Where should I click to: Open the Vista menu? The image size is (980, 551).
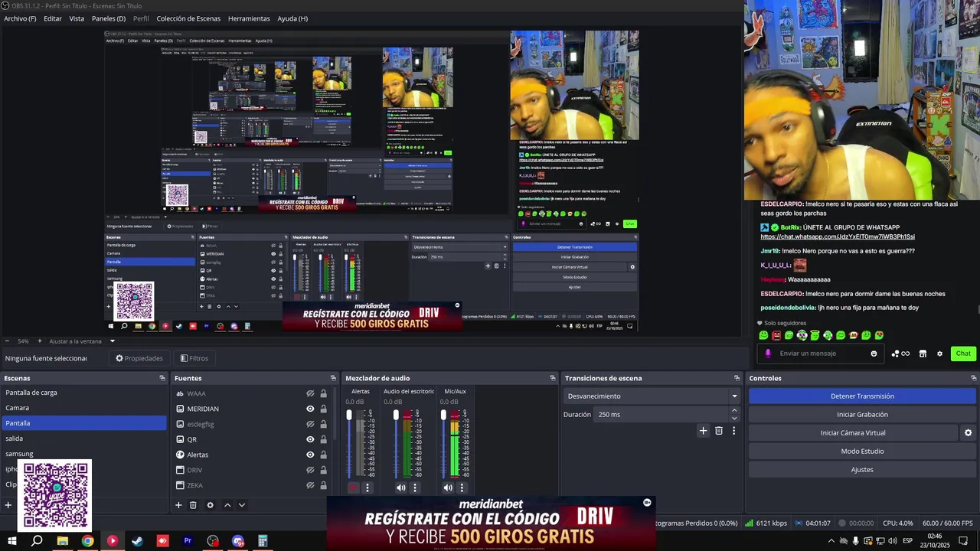pos(77,18)
